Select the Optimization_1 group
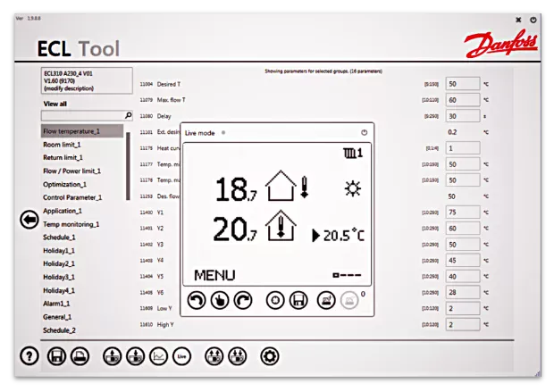The height and width of the screenshot is (392, 554). pos(64,184)
